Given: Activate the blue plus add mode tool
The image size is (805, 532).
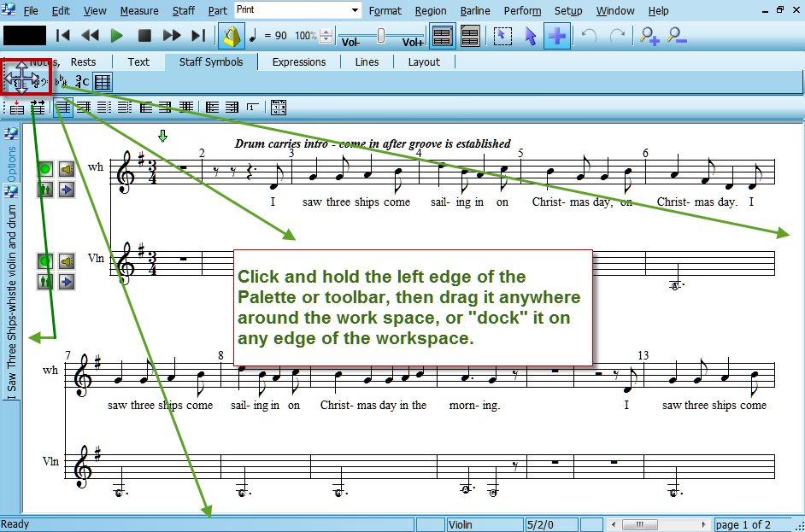Looking at the screenshot, I should coord(557,36).
